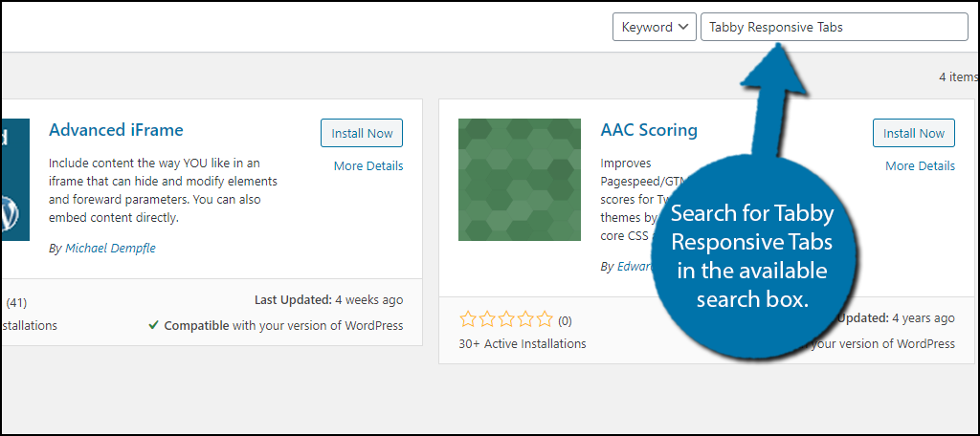Open More Details for AAC Scoring
The width and height of the screenshot is (980, 436).
pyautogui.click(x=920, y=165)
